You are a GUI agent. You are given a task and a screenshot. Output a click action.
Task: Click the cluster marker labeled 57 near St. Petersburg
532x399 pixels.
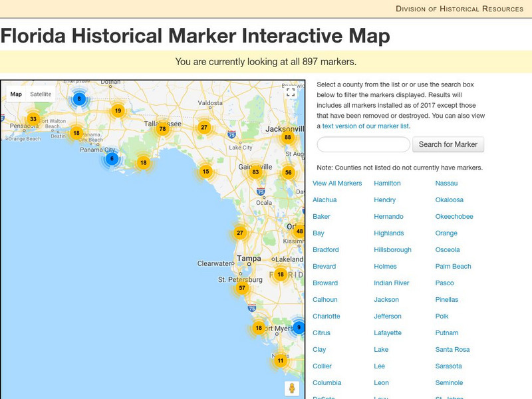tap(242, 288)
